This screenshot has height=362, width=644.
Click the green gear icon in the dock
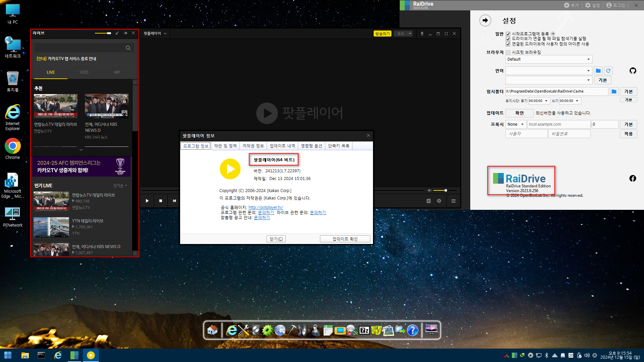267,330
